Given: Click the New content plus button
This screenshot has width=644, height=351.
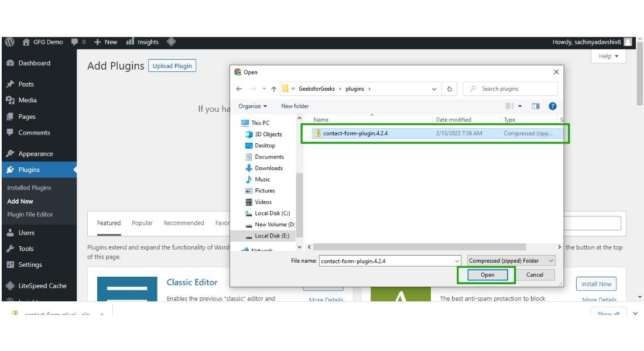Looking at the screenshot, I should tap(105, 42).
